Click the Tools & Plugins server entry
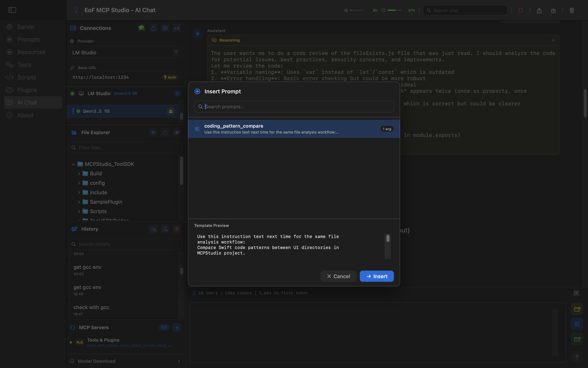This screenshot has height=368, width=588. click(x=125, y=342)
